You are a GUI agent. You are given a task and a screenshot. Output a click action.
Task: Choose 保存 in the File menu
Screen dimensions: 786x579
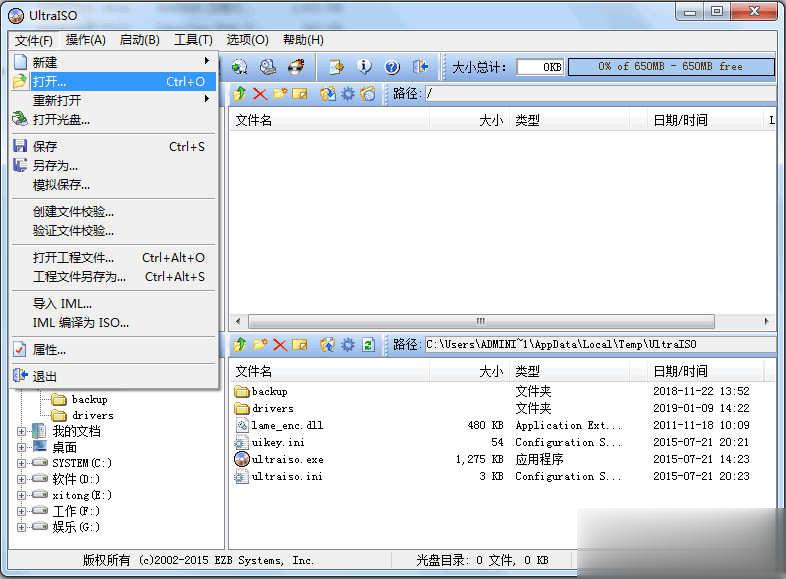tap(114, 146)
